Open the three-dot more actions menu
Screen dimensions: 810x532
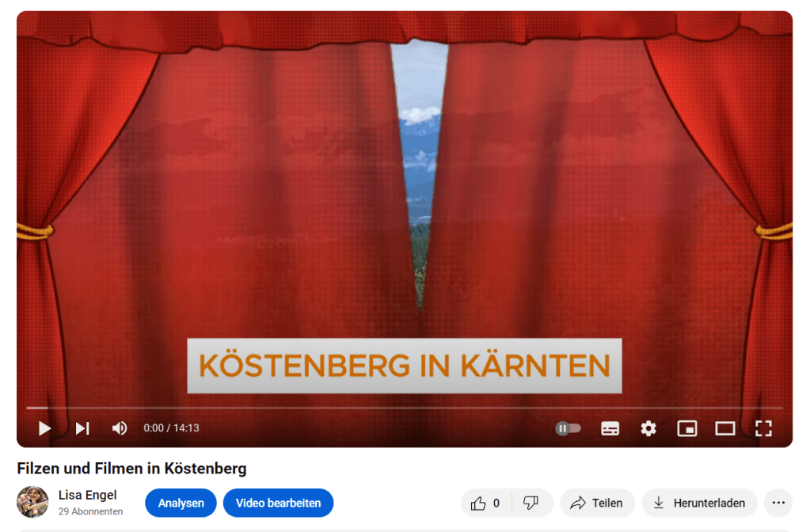(x=778, y=503)
